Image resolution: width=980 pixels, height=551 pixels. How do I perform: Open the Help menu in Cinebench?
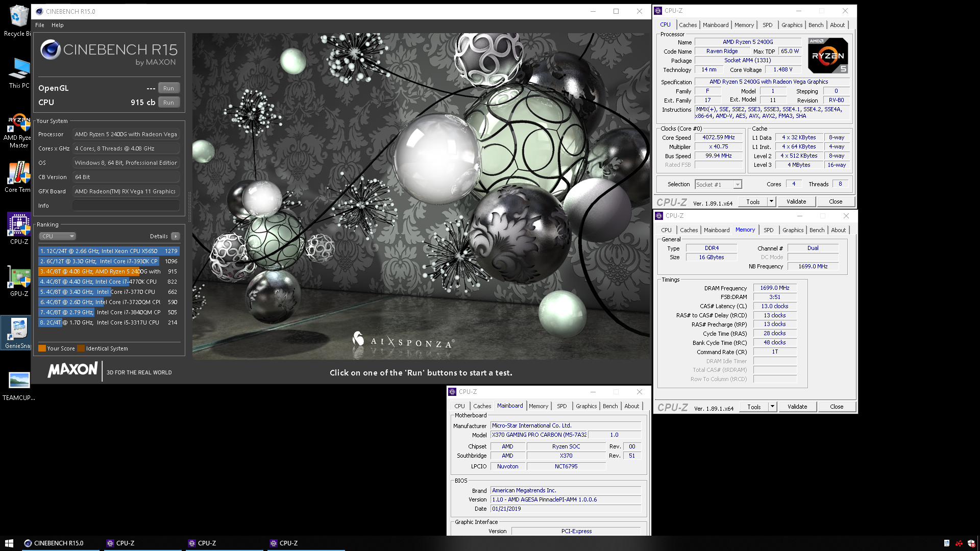(x=57, y=25)
